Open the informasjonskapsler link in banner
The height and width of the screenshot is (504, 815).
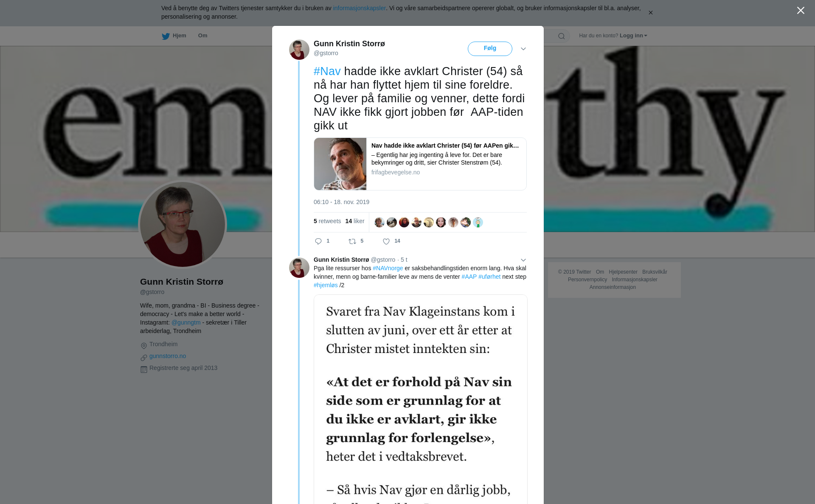coord(359,8)
